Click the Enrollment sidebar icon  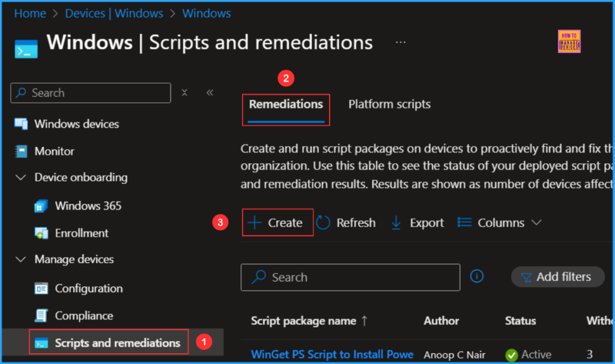click(41, 233)
